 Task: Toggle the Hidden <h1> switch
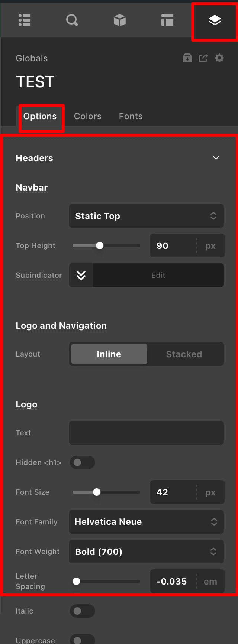(x=82, y=462)
